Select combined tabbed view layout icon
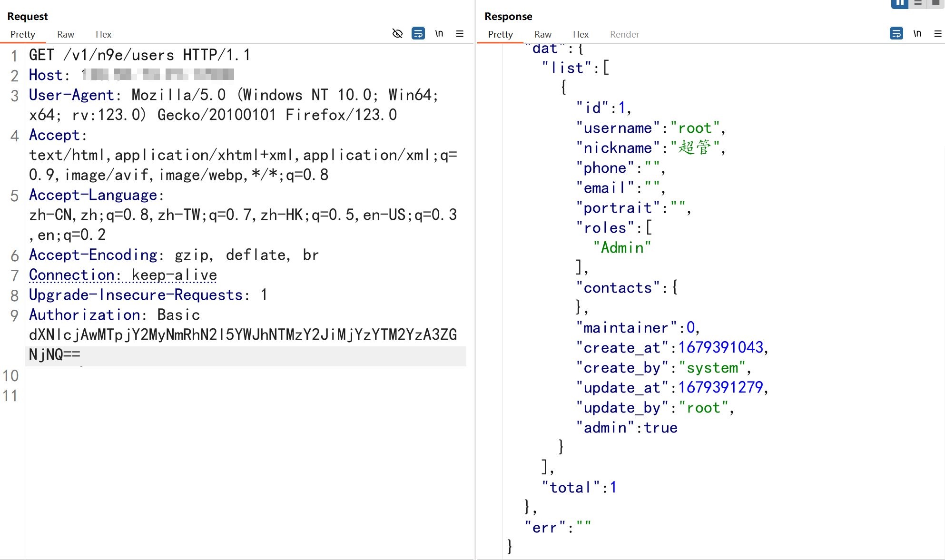 tap(936, 3)
